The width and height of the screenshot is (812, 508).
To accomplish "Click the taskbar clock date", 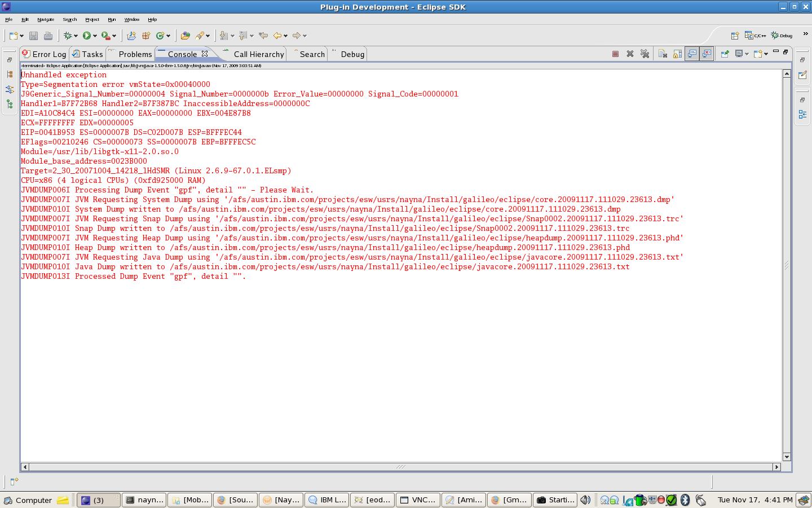I will pyautogui.click(x=755, y=500).
